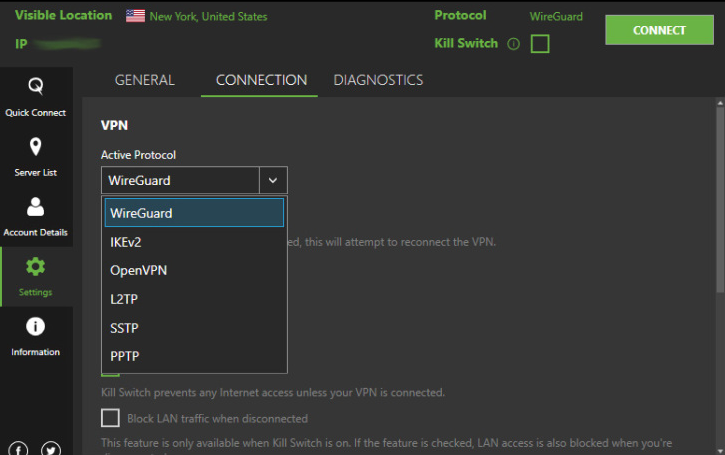Choose OpenVPN from the protocol list
The height and width of the screenshot is (455, 725).
pyautogui.click(x=194, y=270)
